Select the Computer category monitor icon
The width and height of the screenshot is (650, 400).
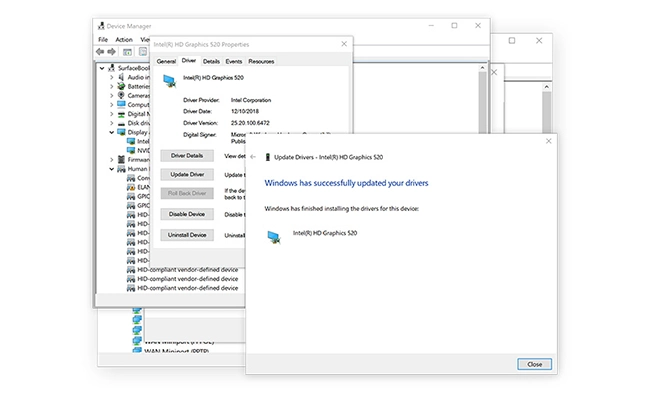click(x=121, y=104)
